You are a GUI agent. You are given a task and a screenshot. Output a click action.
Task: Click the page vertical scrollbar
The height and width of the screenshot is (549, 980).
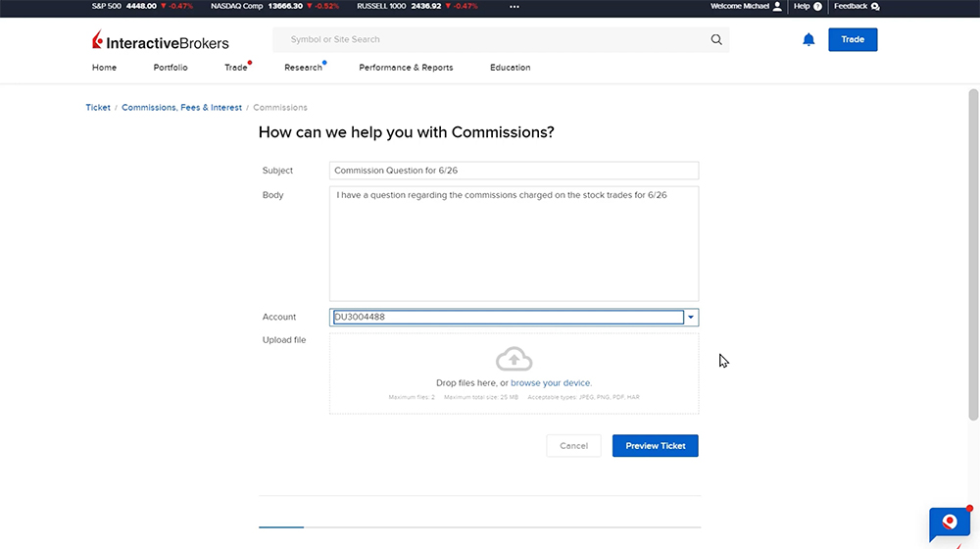pyautogui.click(x=973, y=255)
